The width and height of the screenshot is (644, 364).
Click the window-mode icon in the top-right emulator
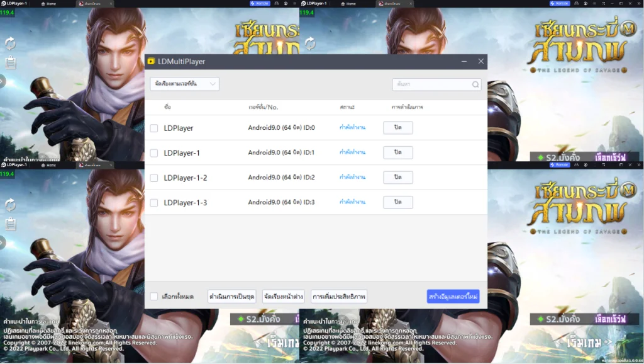(x=603, y=3)
